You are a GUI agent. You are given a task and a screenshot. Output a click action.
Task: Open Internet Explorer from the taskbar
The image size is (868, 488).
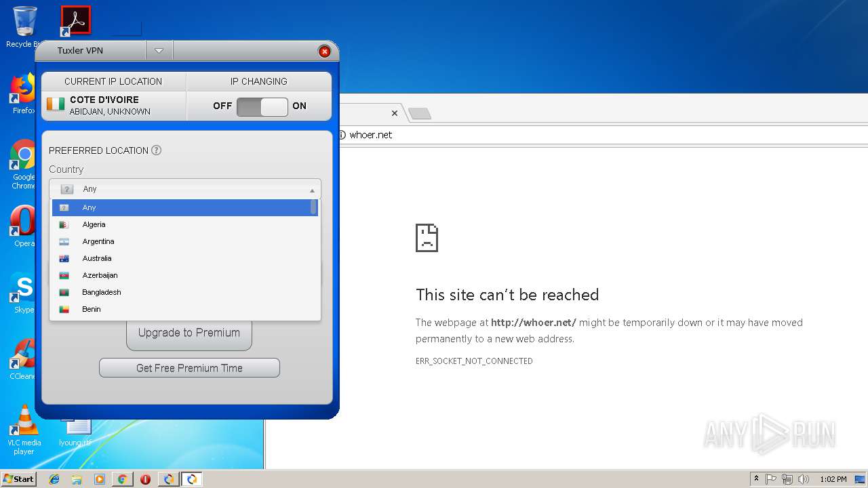coord(54,479)
